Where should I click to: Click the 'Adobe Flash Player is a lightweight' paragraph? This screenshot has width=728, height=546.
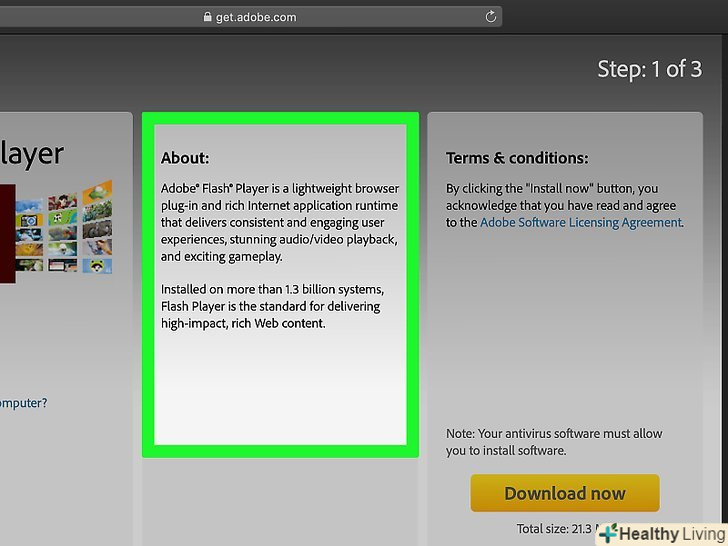click(x=280, y=222)
